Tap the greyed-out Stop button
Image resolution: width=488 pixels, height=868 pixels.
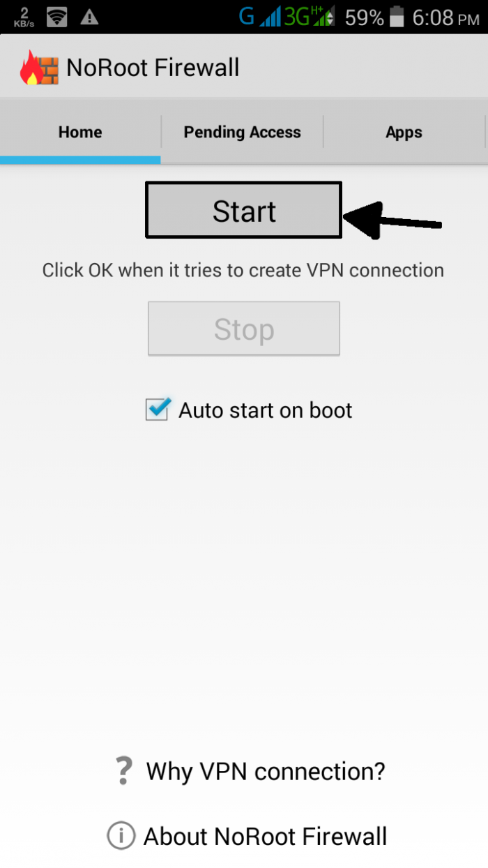coord(243,329)
